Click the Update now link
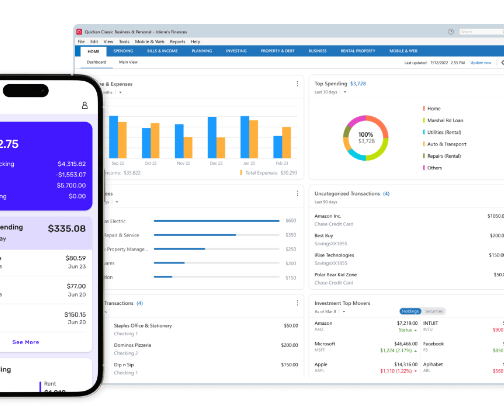The image size is (504, 406). click(481, 63)
